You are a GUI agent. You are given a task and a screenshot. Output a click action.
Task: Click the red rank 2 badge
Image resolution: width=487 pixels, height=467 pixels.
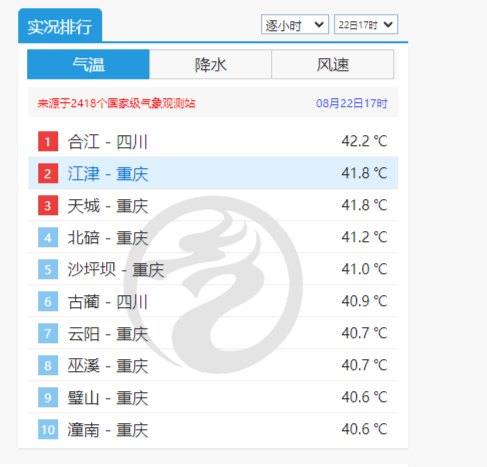(x=48, y=173)
